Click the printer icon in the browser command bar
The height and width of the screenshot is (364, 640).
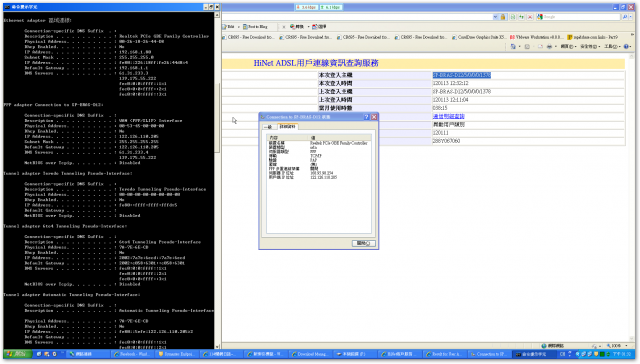(549, 47)
